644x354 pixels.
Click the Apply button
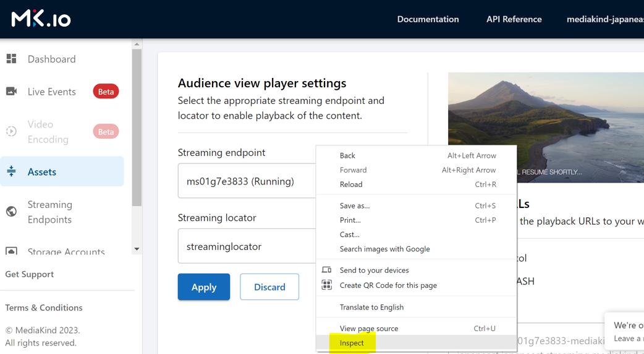point(204,287)
